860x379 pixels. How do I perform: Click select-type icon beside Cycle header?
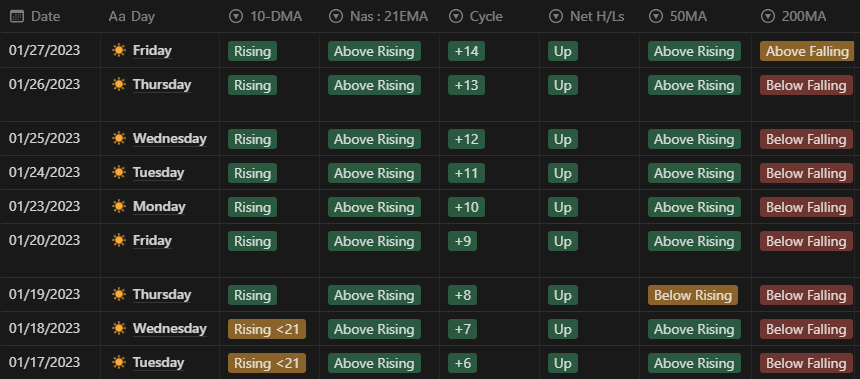click(455, 17)
